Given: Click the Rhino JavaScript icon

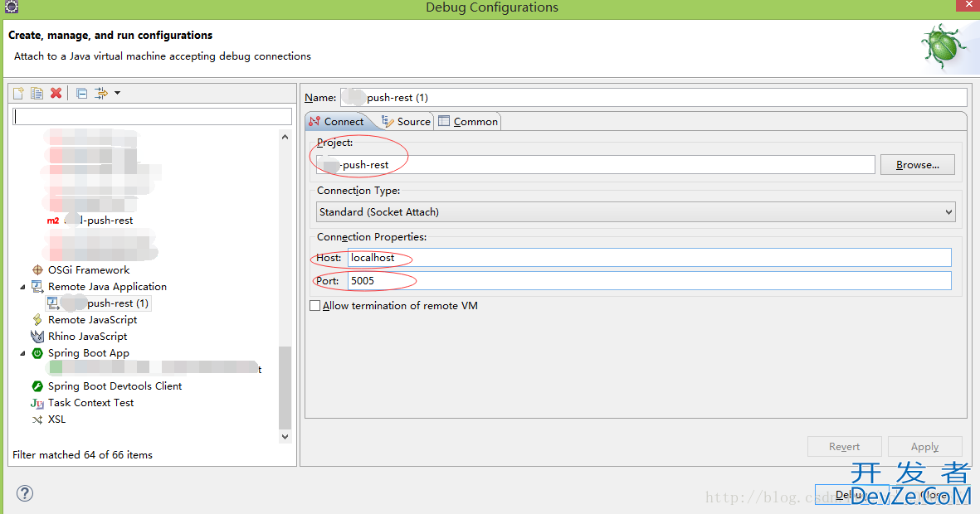Looking at the screenshot, I should point(37,336).
